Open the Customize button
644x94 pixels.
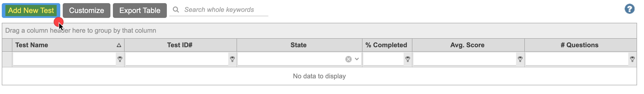(x=87, y=11)
